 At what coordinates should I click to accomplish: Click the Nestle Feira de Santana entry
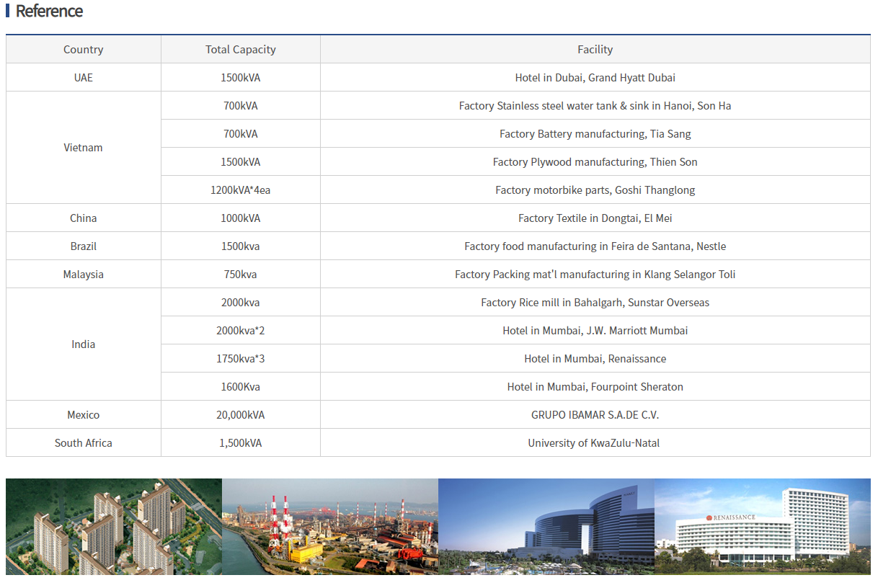pyautogui.click(x=595, y=246)
